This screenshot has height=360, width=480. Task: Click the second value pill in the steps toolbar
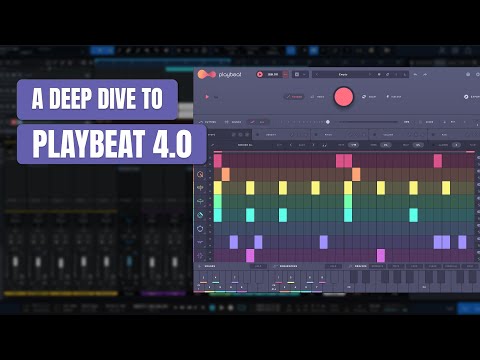tap(386, 145)
